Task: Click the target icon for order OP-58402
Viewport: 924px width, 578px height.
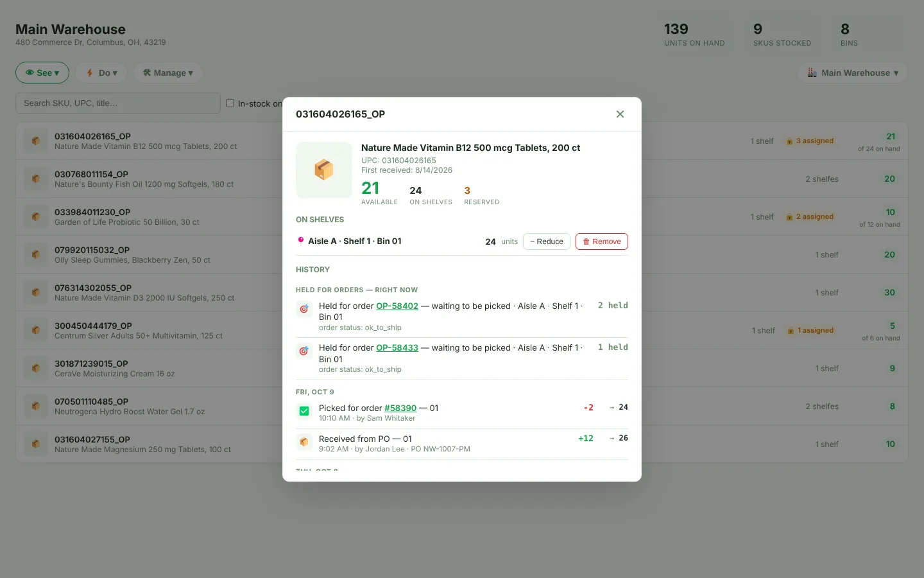Action: tap(304, 309)
